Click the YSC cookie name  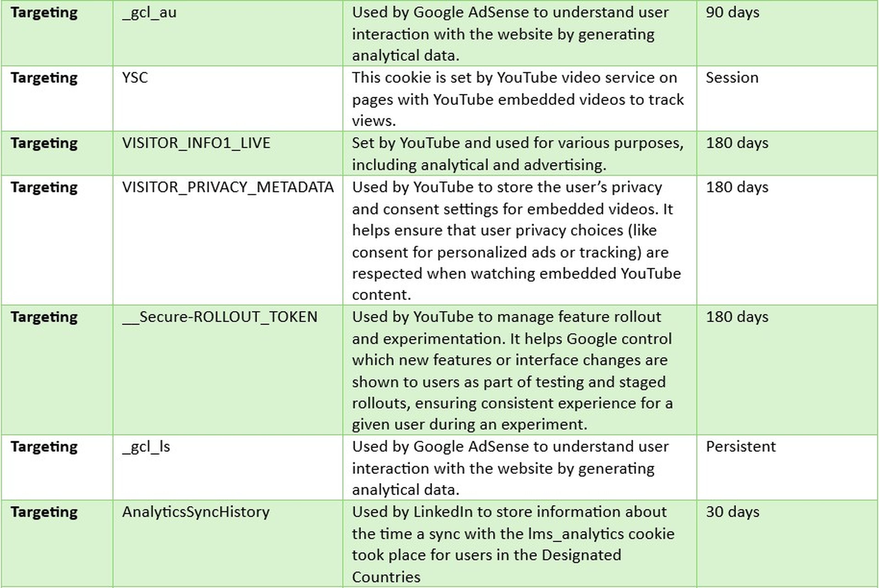click(x=135, y=78)
